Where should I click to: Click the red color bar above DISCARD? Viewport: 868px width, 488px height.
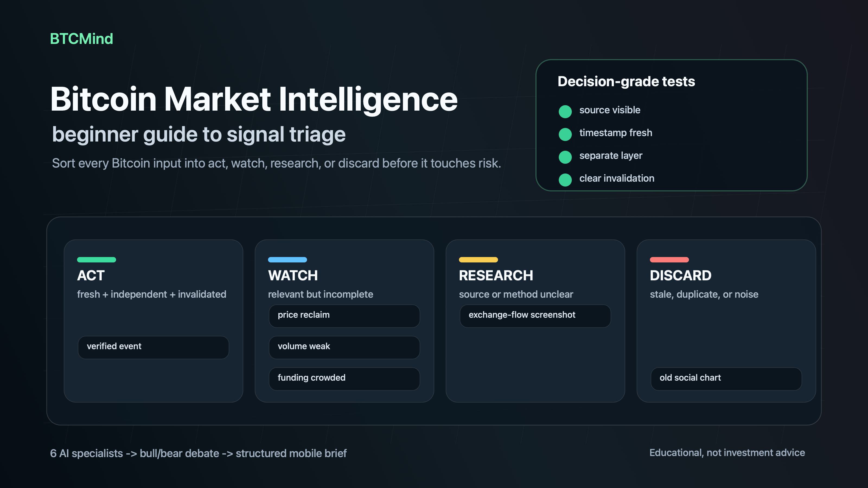[x=669, y=260]
